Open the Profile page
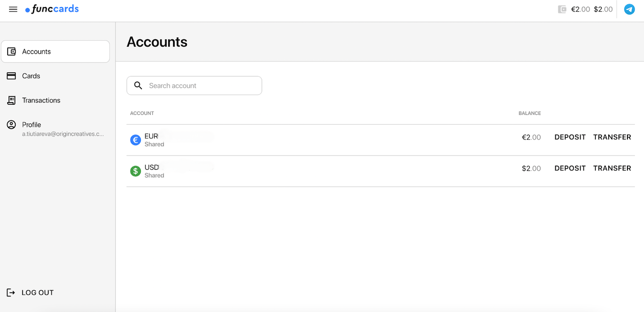The width and height of the screenshot is (644, 312). point(31,124)
